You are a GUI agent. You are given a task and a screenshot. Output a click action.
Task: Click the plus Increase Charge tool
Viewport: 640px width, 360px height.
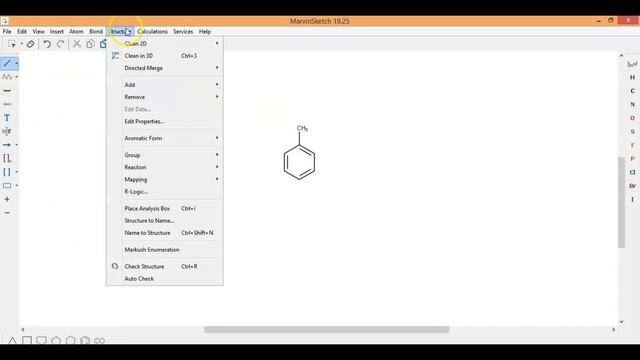coord(7,199)
